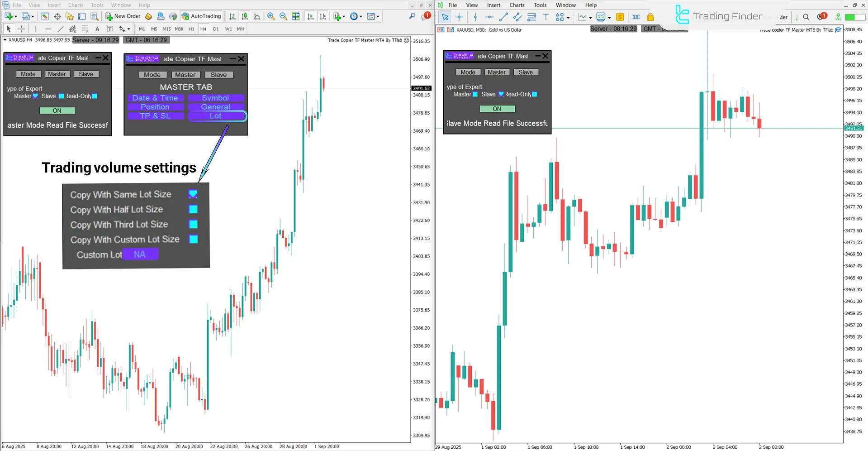Select the Text annotation tool in MT4

(x=97, y=29)
